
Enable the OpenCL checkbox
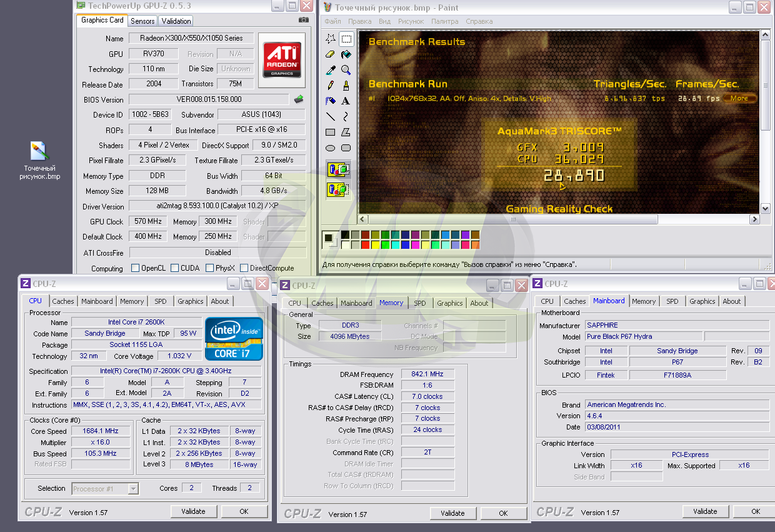point(135,268)
